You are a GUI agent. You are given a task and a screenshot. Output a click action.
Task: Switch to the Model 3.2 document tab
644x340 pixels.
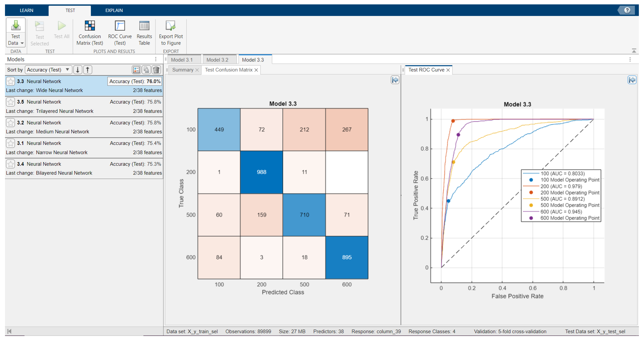217,60
